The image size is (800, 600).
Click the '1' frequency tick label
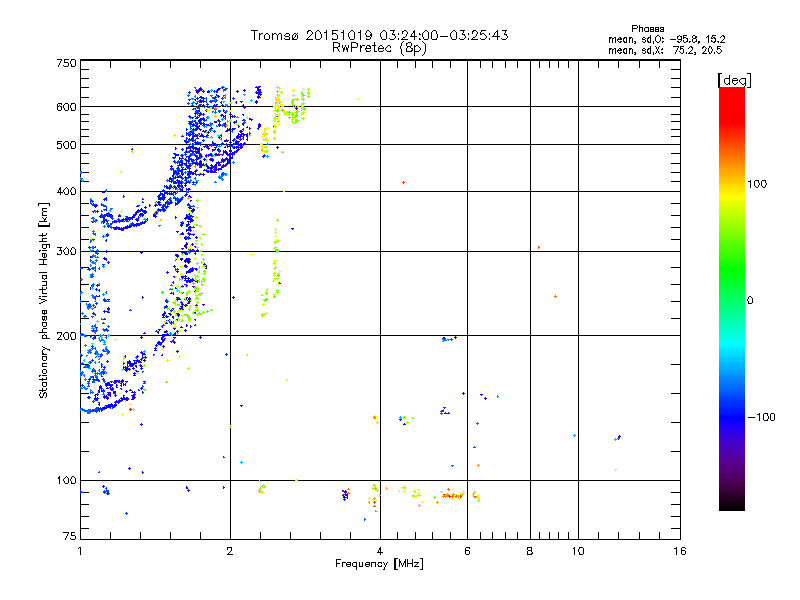point(80,551)
